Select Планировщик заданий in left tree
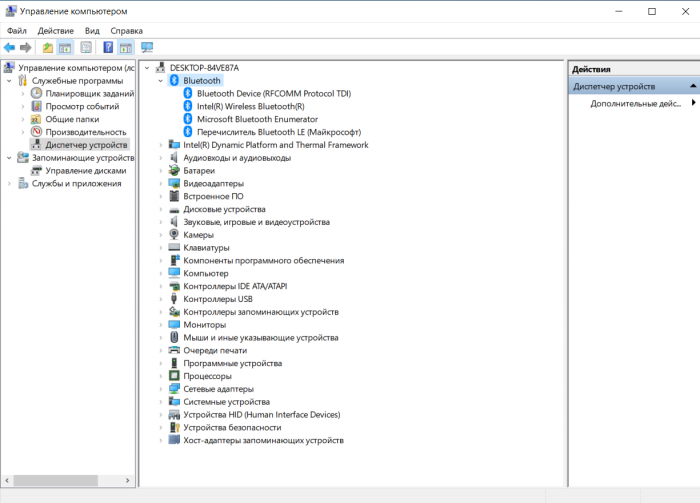 (90, 93)
